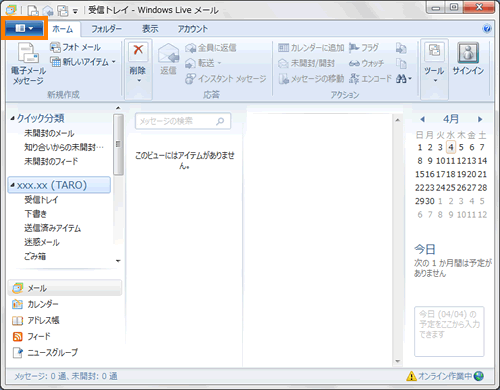Click the サインイン icon

(x=468, y=53)
